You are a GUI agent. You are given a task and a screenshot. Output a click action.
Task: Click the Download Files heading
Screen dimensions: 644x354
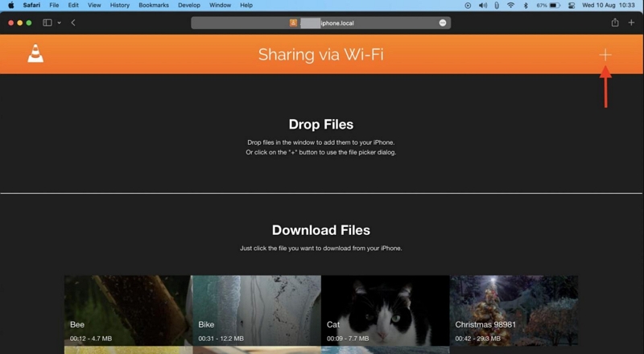click(320, 230)
